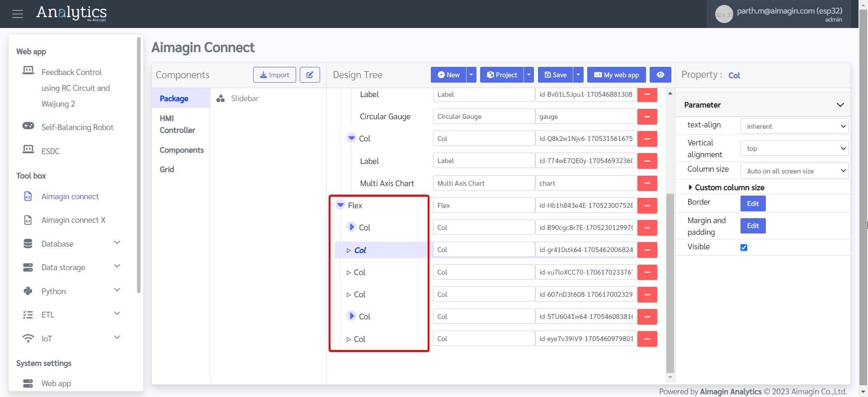This screenshot has height=397, width=868.
Task: Click the Project button
Action: point(502,75)
